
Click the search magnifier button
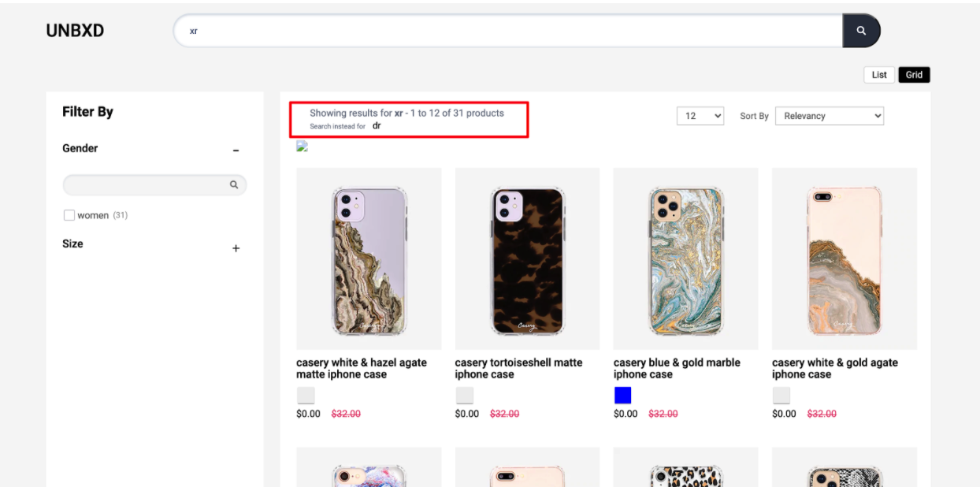tap(861, 31)
